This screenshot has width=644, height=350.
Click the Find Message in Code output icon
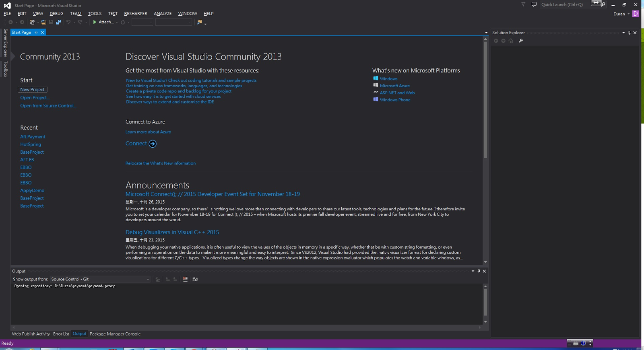(157, 279)
